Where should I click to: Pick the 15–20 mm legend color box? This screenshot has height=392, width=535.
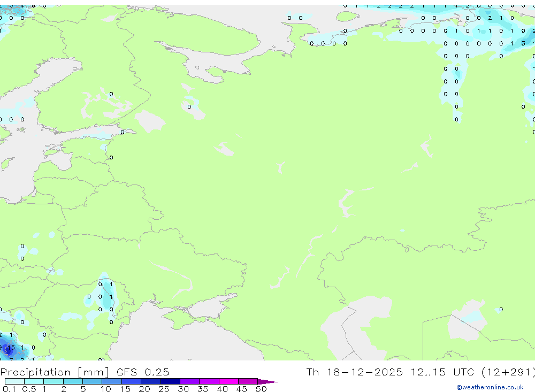pos(131,381)
